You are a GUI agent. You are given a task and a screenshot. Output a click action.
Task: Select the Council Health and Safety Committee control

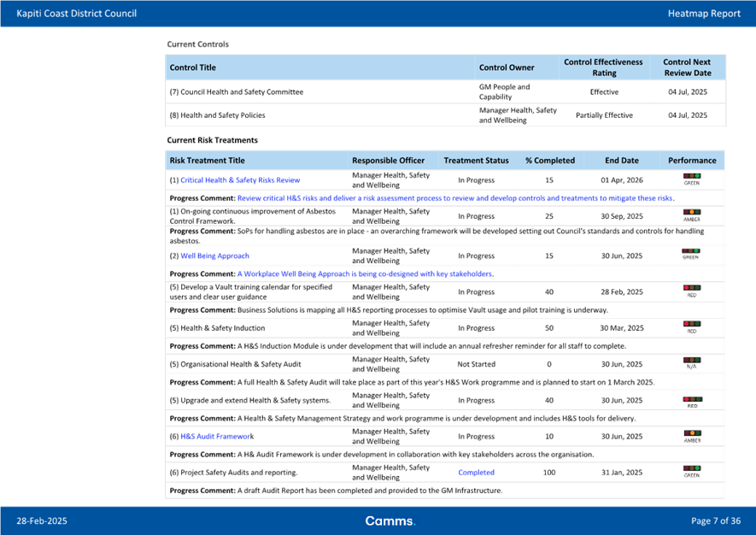(x=237, y=91)
